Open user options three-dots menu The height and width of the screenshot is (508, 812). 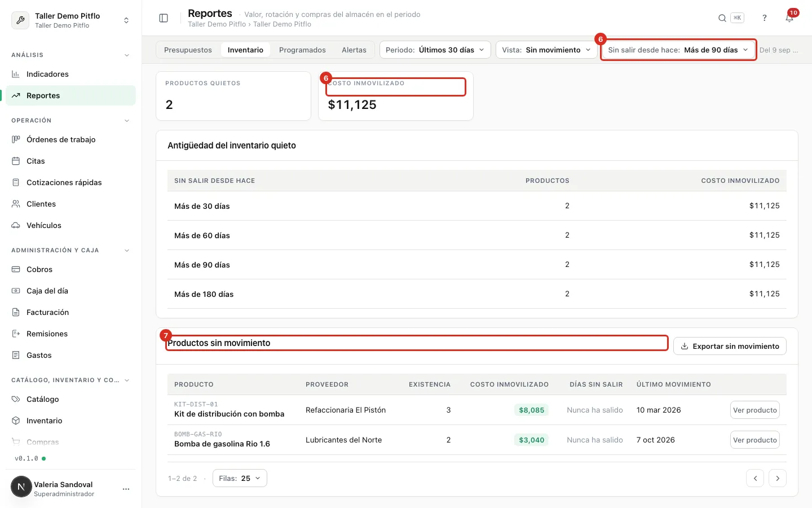click(126, 489)
